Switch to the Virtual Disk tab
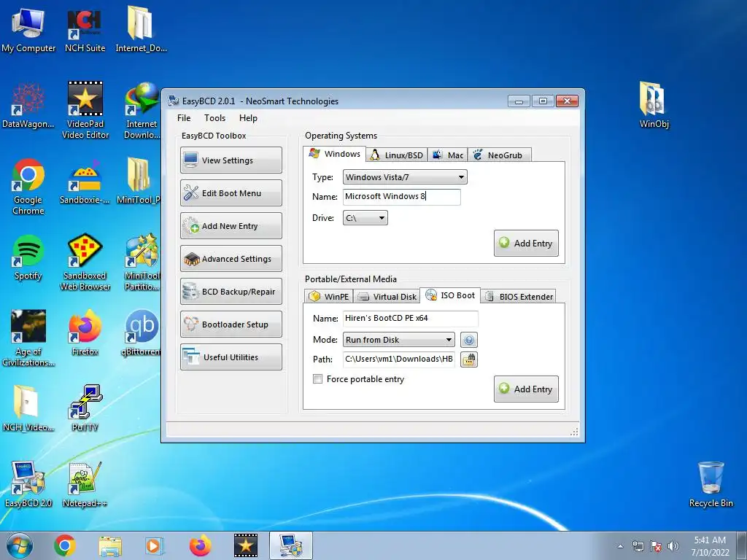The width and height of the screenshot is (747, 560). pos(387,296)
